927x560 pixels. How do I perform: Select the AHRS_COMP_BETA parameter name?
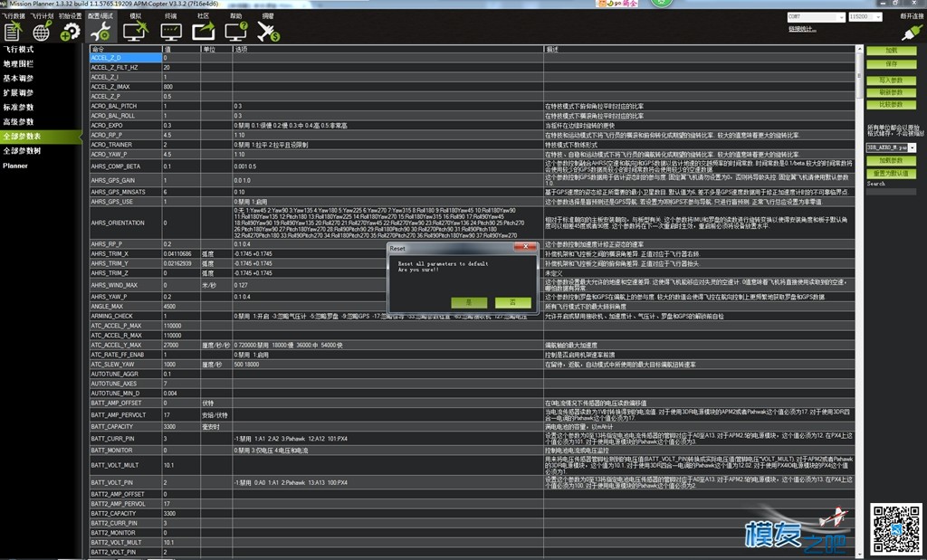click(x=115, y=166)
